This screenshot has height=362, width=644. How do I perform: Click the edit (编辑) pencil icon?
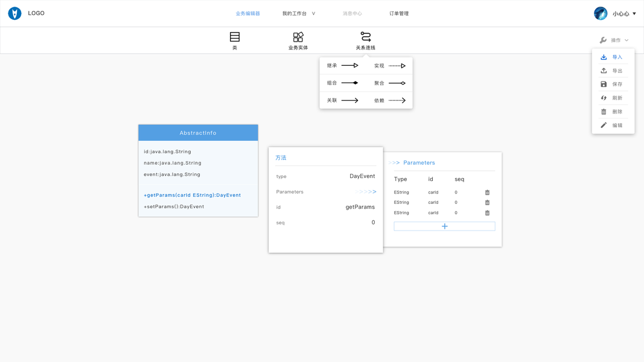604,125
